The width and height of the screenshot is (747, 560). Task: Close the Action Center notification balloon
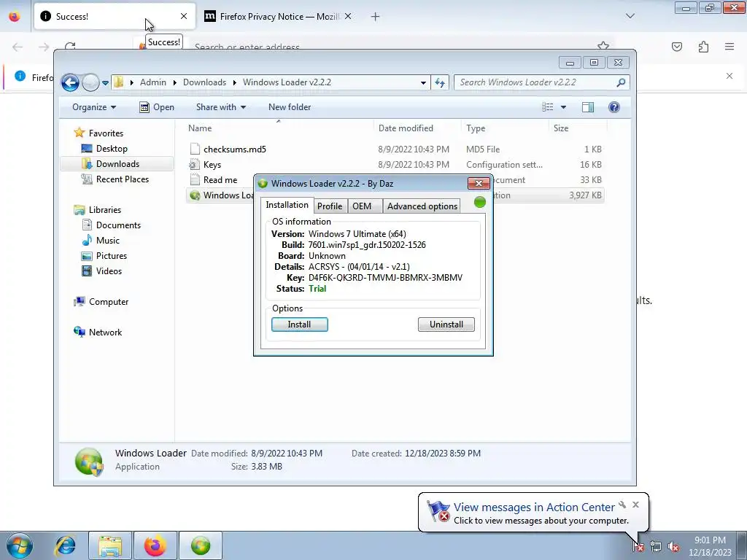coord(635,505)
